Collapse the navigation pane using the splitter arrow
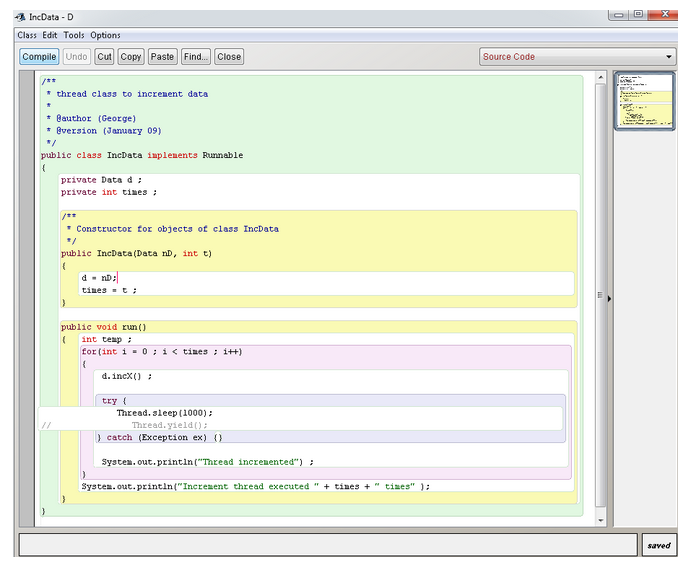 (609, 297)
